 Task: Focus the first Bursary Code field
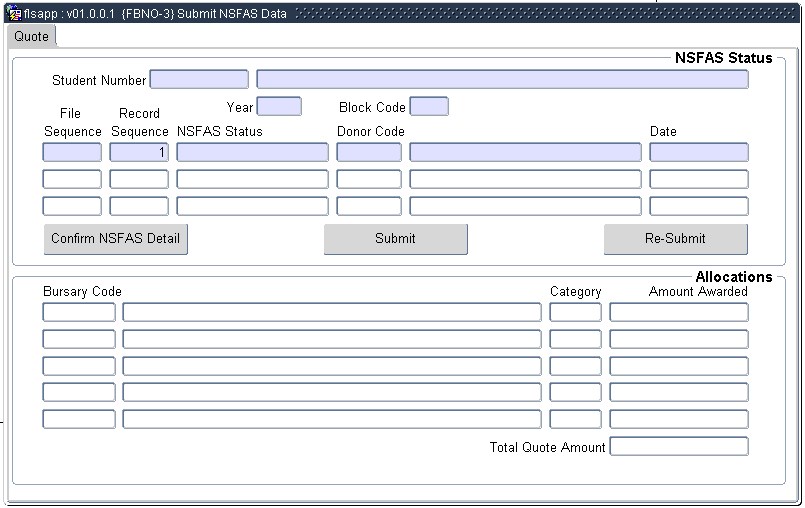tap(79, 312)
